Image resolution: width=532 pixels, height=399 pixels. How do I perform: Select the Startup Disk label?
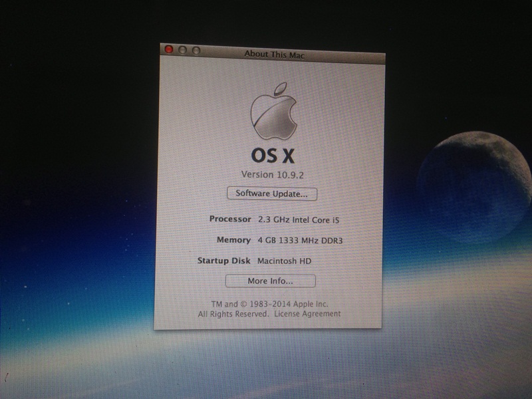(x=223, y=261)
